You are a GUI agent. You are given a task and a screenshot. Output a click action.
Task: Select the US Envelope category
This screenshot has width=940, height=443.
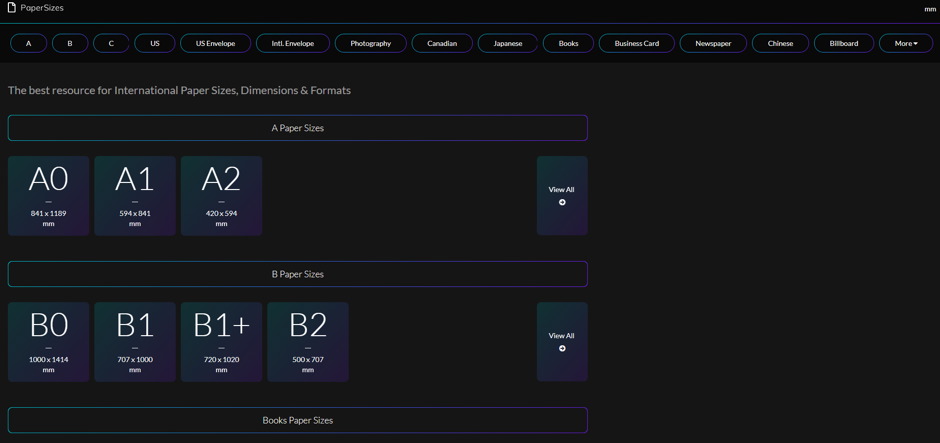[x=215, y=44]
